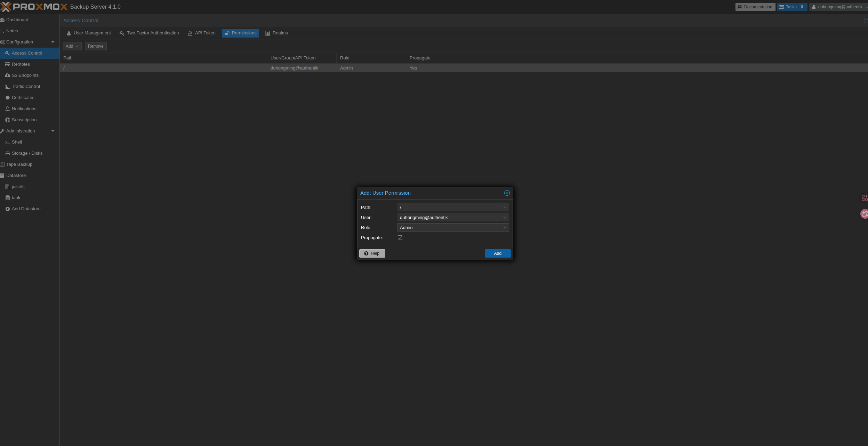This screenshot has height=446, width=868.
Task: Open the Dashboard sidebar icon
Action: (x=2, y=20)
